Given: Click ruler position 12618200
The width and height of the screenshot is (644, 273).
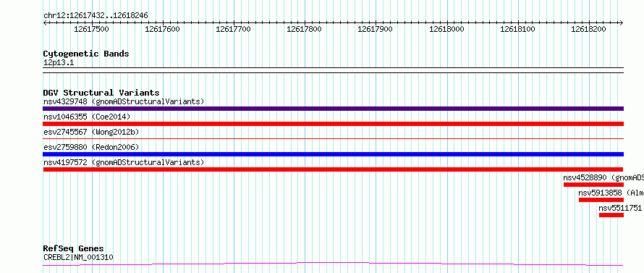Looking at the screenshot, I should coord(589,29).
